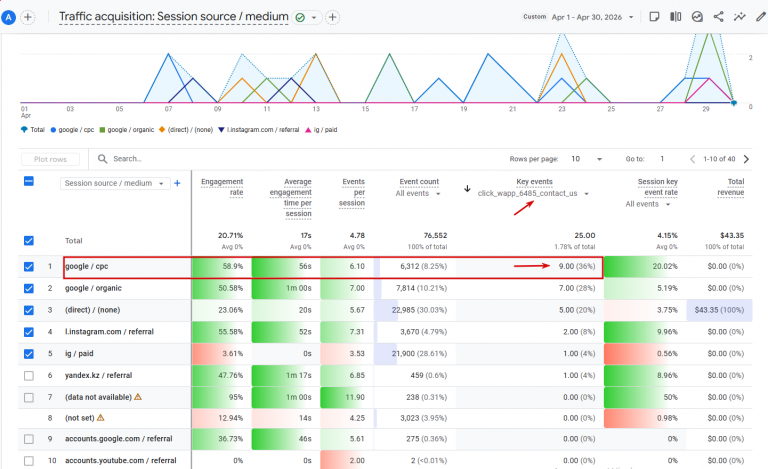Open the green report status check icon
This screenshot has height=469, width=768.
(x=300, y=18)
